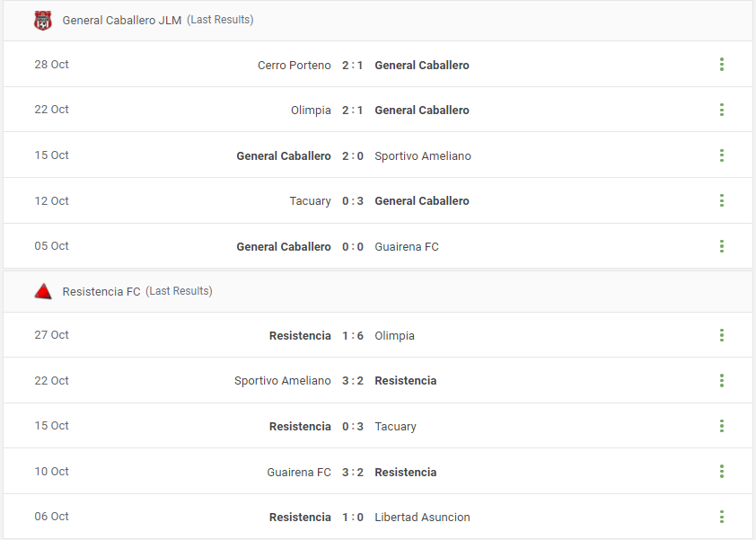756x540 pixels.
Task: Click the 0:0 score against Guairena FC
Action: pos(353,246)
